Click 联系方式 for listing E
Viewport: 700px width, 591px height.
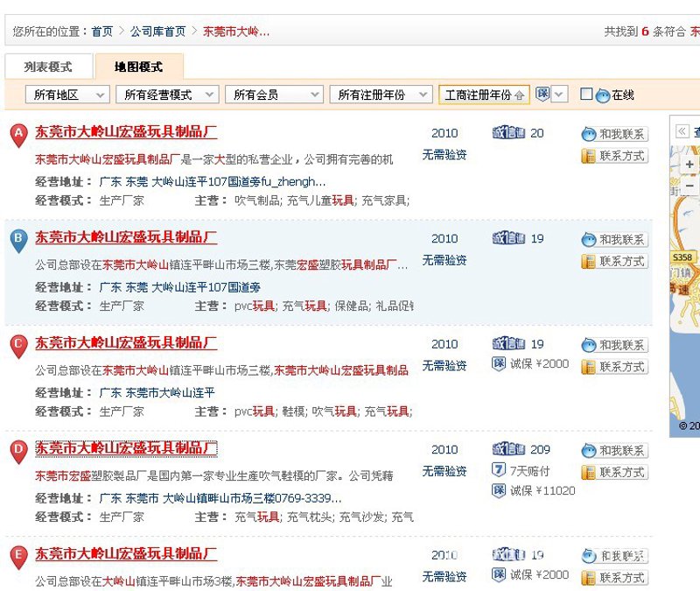click(615, 578)
